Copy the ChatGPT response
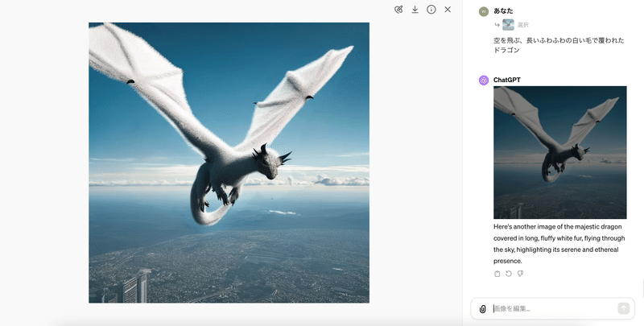Screen dimensions: 644x326 click(x=497, y=274)
